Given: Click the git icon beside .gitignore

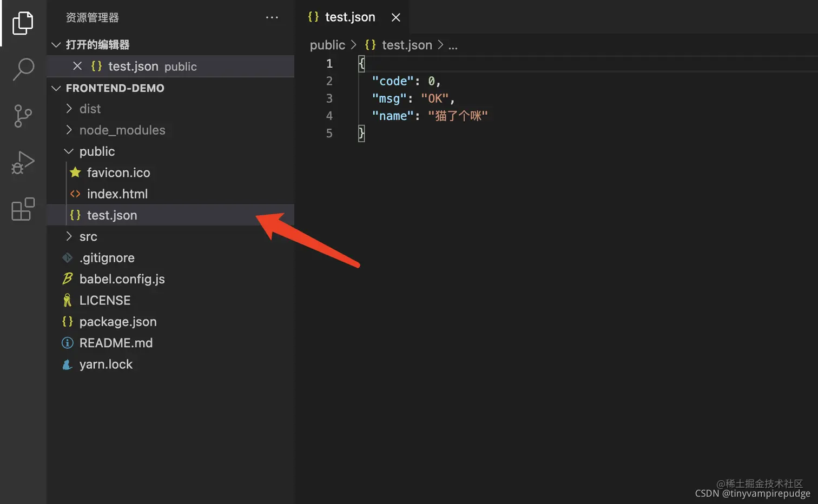Looking at the screenshot, I should [x=68, y=257].
